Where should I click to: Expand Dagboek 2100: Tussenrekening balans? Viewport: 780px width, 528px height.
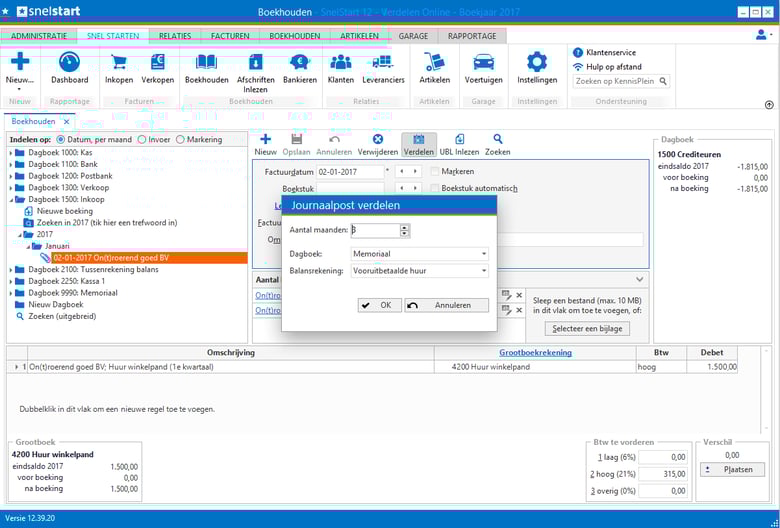[11, 270]
